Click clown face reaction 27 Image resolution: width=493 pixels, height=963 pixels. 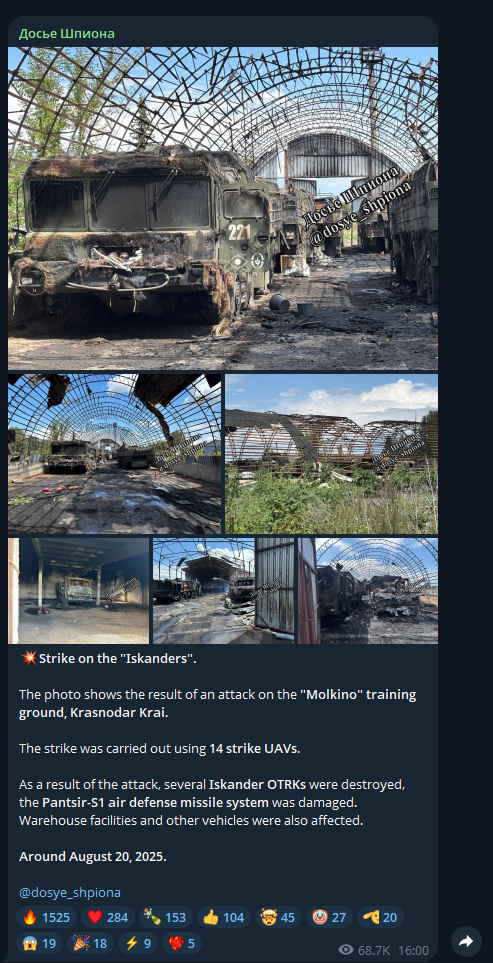329,918
